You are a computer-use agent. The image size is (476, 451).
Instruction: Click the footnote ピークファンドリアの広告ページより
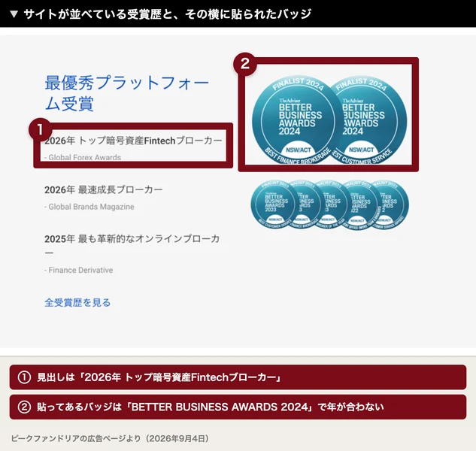pos(110,438)
